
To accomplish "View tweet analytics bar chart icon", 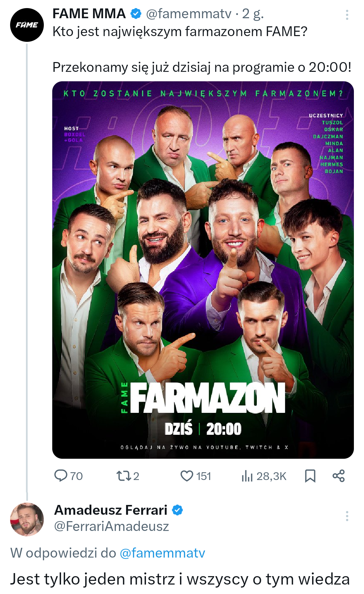I will coord(247,476).
